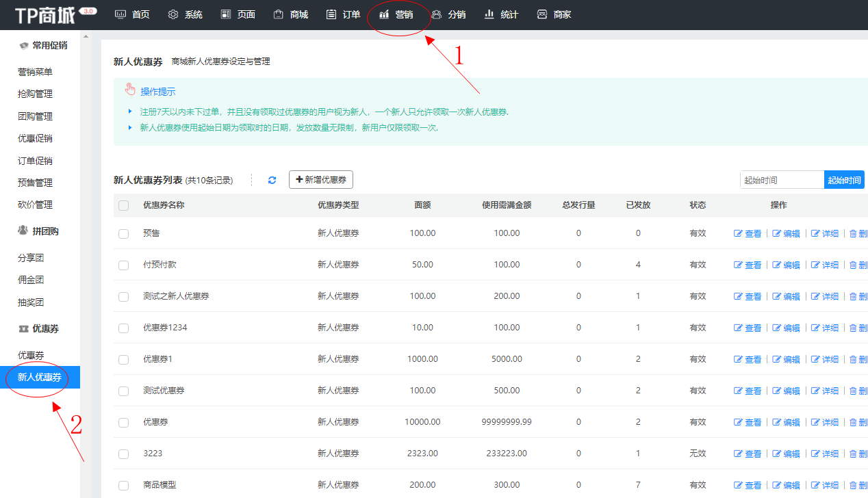The height and width of the screenshot is (498, 868).
Task: Click the 统计 bar chart icon
Action: 489,14
